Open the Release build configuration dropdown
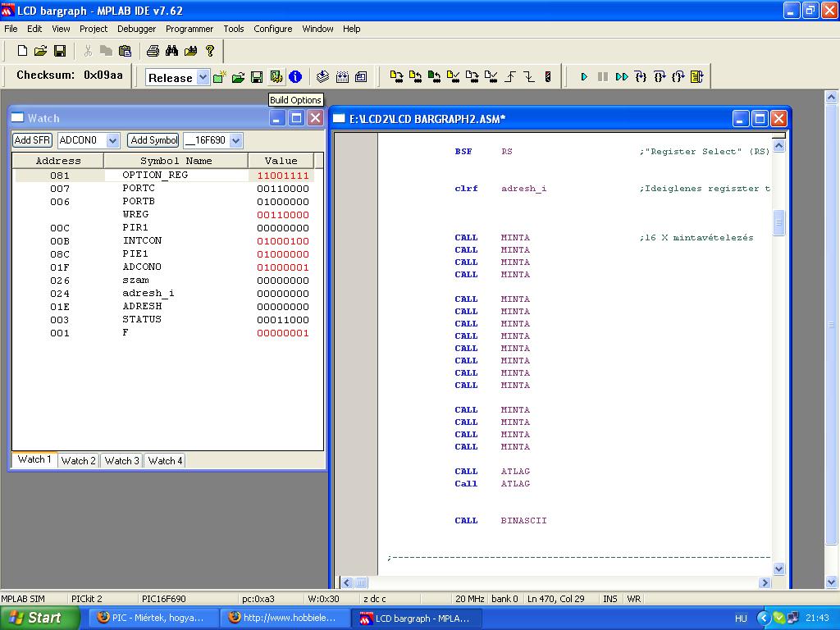Screen dimensions: 840x630 coord(203,78)
